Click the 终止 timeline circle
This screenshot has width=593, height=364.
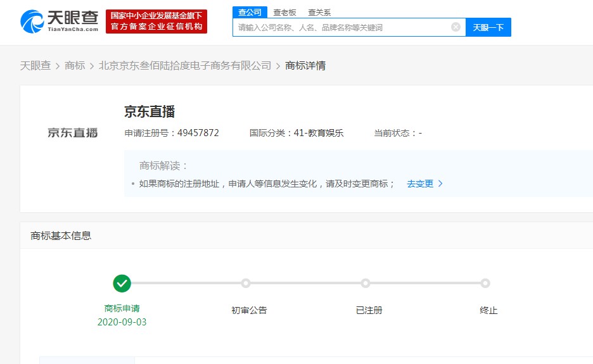click(485, 283)
